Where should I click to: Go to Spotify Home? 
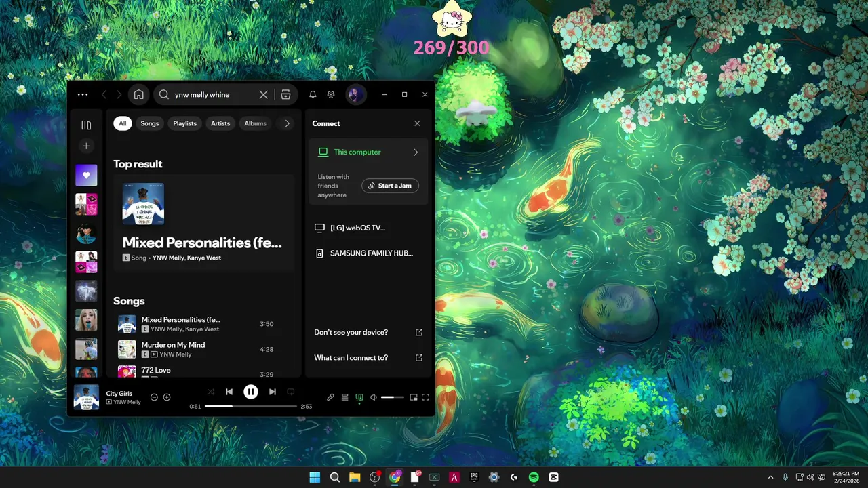(x=138, y=95)
